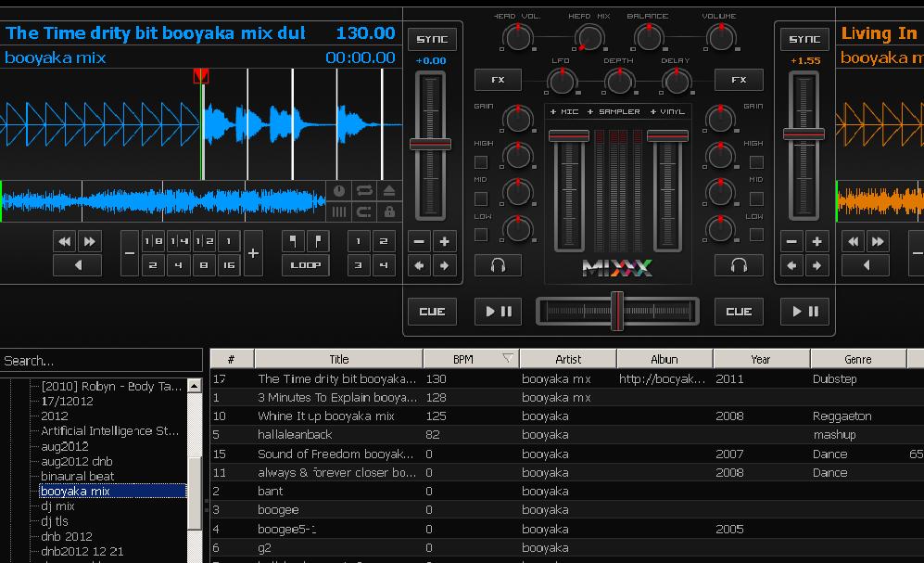Click the clock icon on the left deck
This screenshot has width=924, height=563.
pyautogui.click(x=339, y=191)
